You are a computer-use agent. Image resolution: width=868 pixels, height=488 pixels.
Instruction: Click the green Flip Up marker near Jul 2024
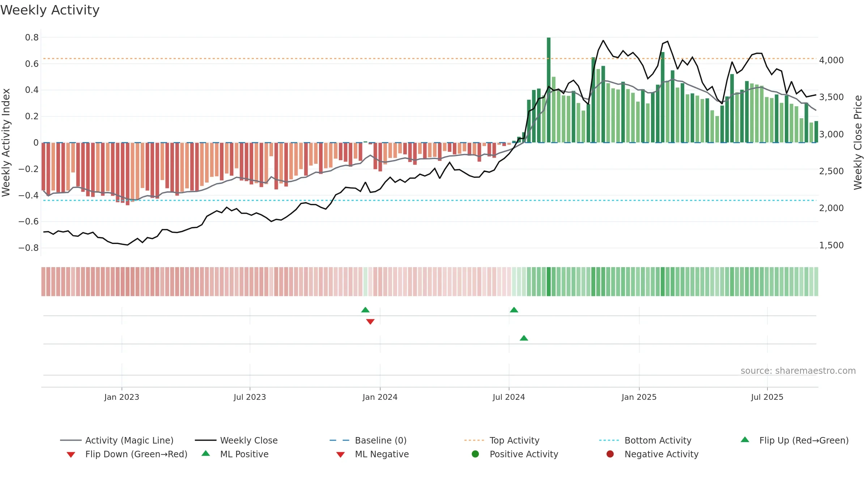[514, 310]
